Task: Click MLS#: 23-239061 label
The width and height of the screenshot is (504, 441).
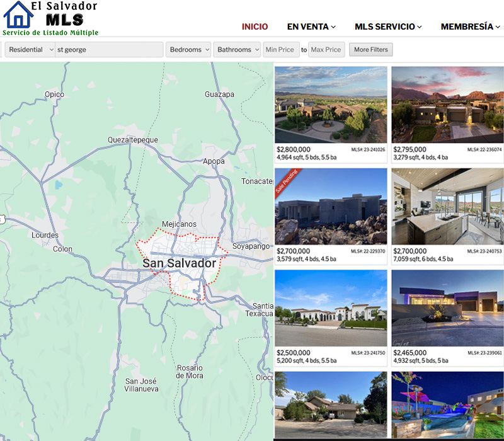Action: [484, 353]
